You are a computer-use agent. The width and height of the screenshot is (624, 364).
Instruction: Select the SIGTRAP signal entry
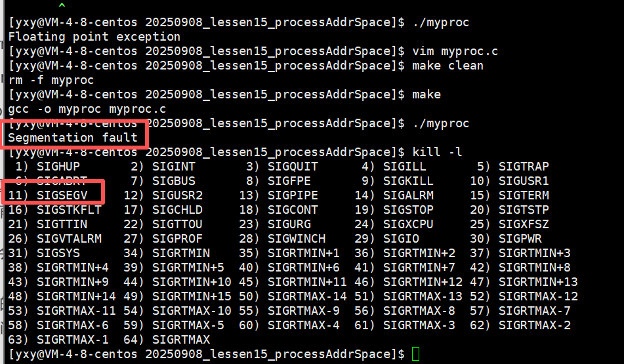pyautogui.click(x=513, y=167)
